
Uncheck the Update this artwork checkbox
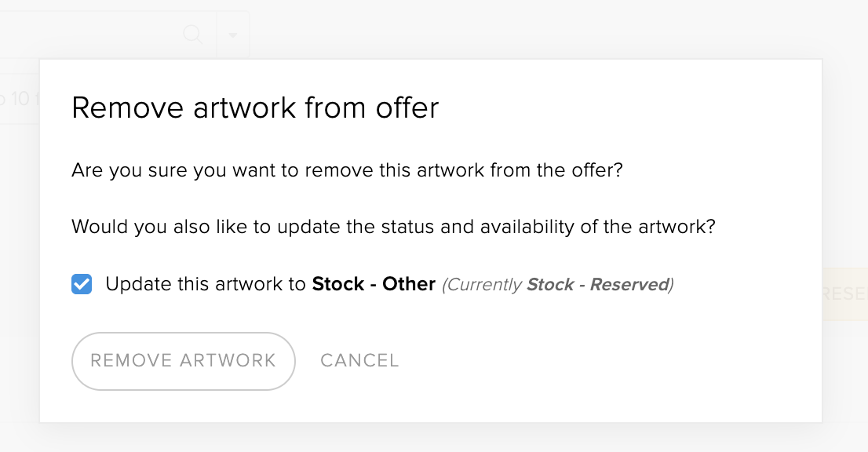coord(82,284)
